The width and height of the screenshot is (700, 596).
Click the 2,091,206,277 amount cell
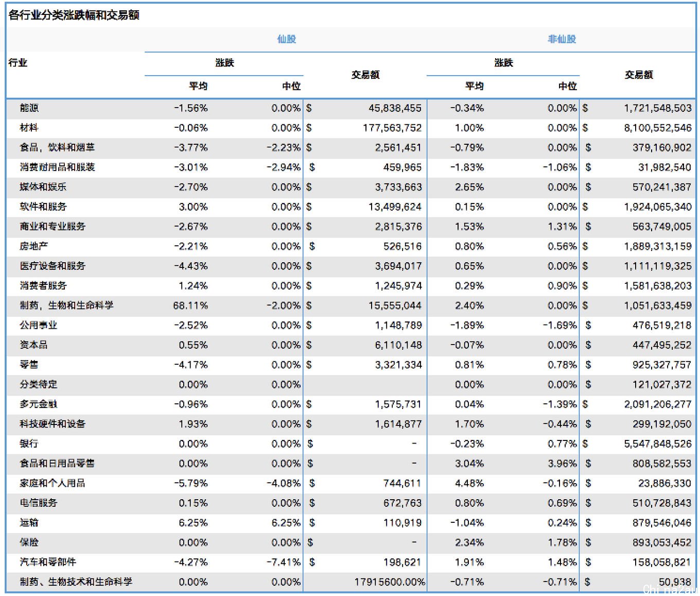coord(658,404)
